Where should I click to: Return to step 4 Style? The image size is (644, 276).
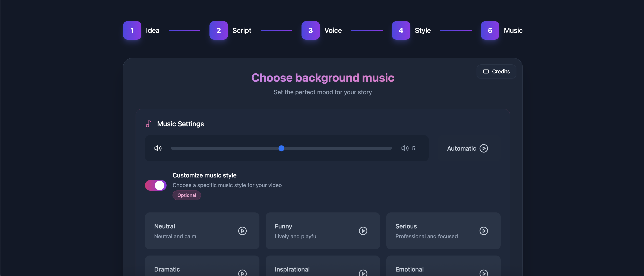(401, 31)
